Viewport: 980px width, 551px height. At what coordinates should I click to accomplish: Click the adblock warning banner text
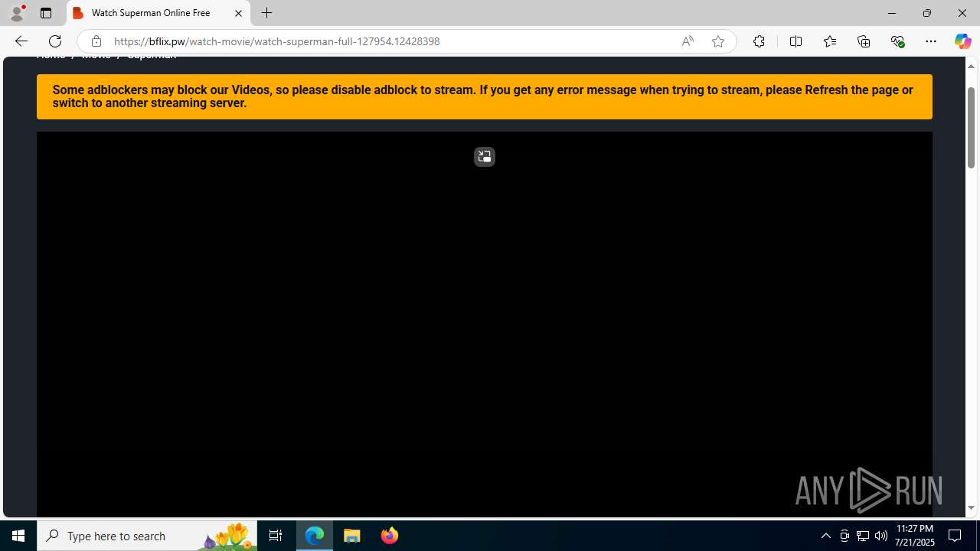point(482,96)
